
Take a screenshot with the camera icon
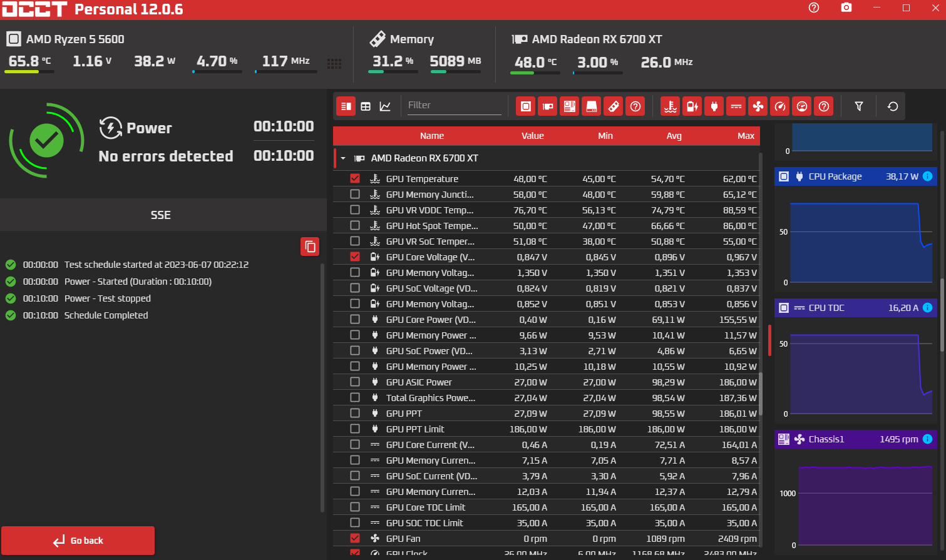pyautogui.click(x=846, y=8)
